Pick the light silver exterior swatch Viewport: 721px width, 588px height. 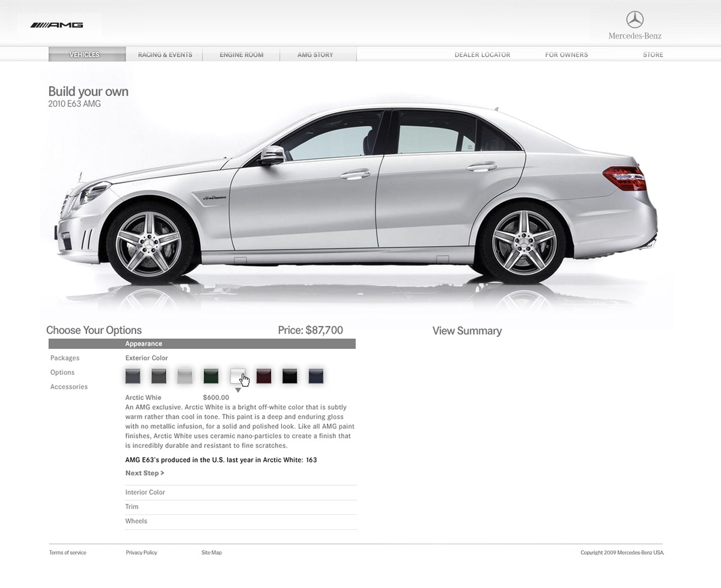tap(185, 376)
